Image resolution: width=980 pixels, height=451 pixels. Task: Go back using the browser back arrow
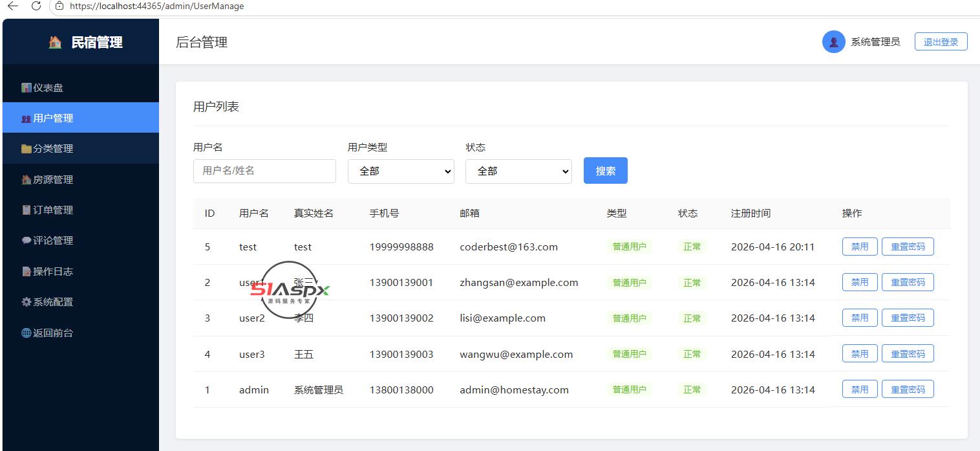[x=13, y=6]
